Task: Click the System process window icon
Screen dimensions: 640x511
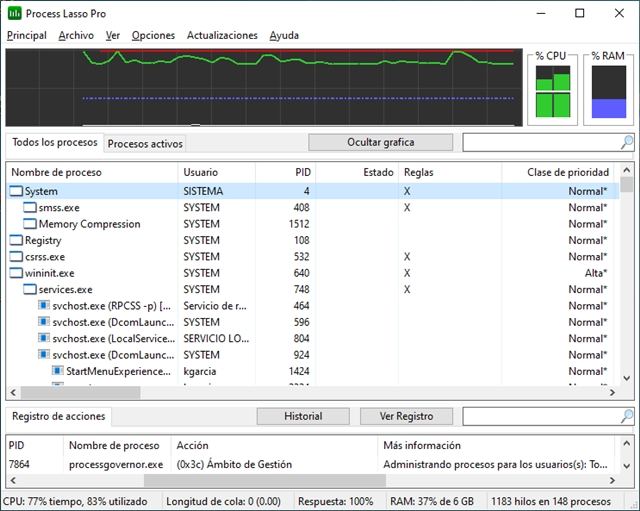Action: tap(16, 191)
